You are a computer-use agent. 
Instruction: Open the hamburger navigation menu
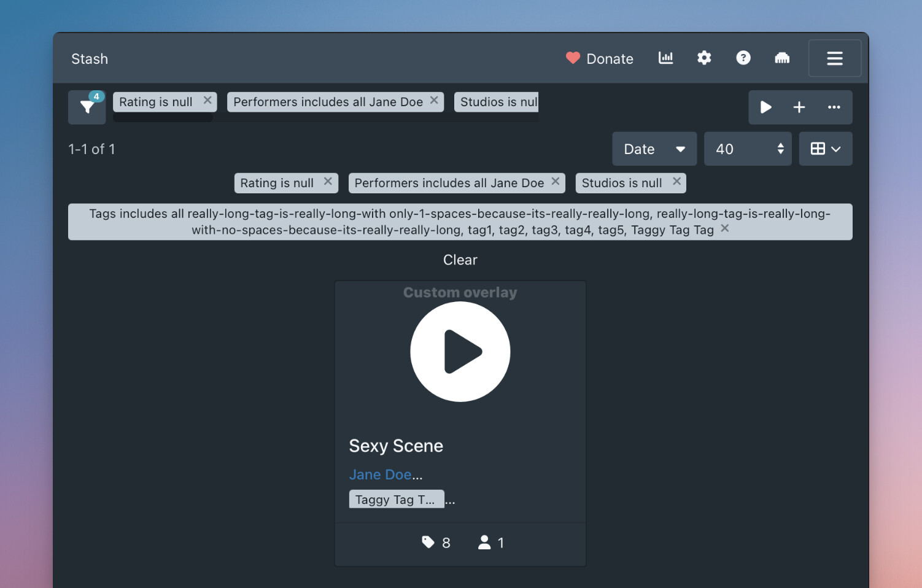pos(834,58)
